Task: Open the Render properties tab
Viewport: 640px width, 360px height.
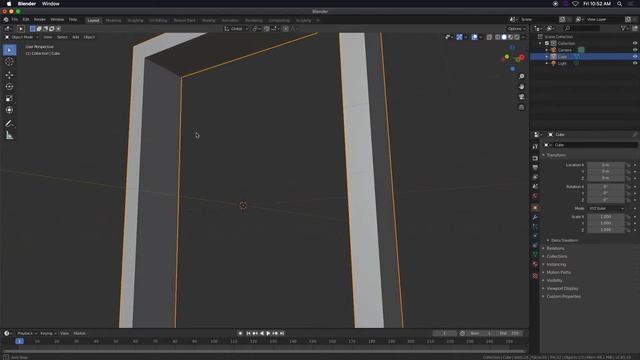Action: [535, 158]
